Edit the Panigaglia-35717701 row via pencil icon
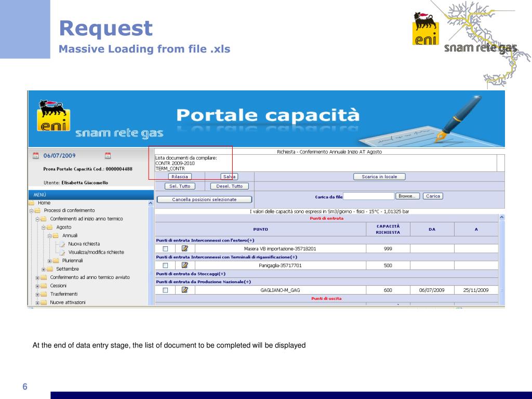 [185, 265]
